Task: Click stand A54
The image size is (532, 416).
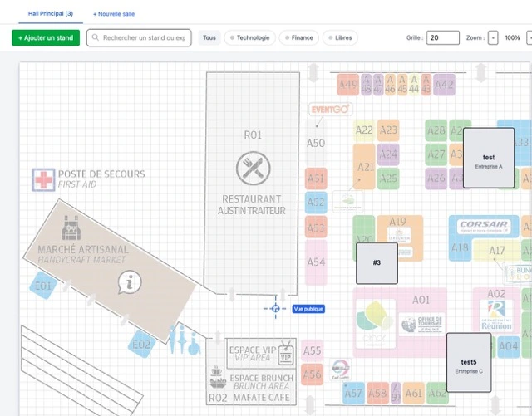Action: coord(316,262)
